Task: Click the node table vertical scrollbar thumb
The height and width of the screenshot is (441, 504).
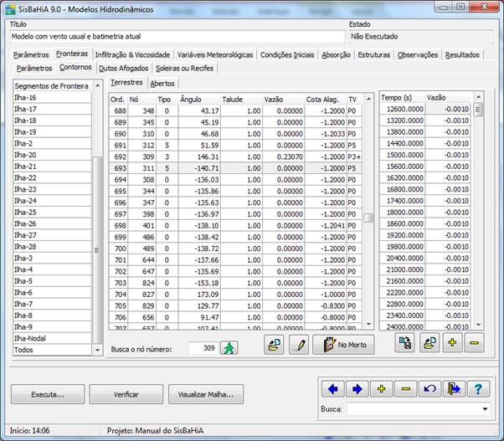Action: pos(368,218)
